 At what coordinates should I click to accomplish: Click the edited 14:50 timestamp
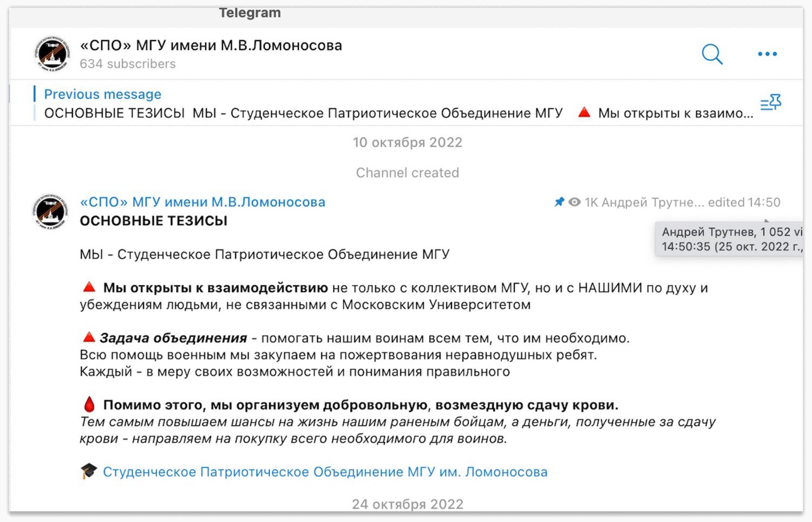(744, 203)
